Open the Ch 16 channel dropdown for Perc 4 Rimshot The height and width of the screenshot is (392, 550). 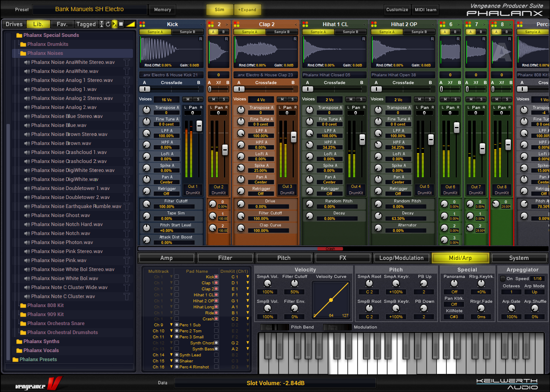pos(172,367)
